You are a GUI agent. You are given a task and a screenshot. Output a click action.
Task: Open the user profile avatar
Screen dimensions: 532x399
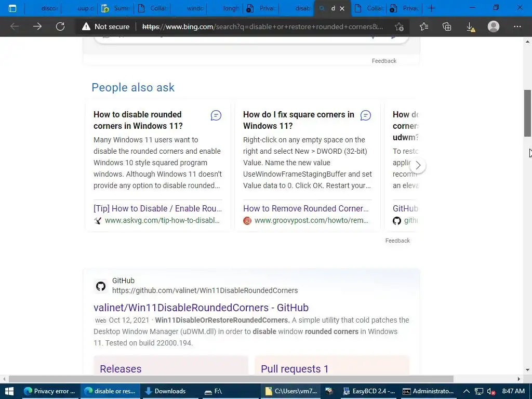pyautogui.click(x=494, y=26)
